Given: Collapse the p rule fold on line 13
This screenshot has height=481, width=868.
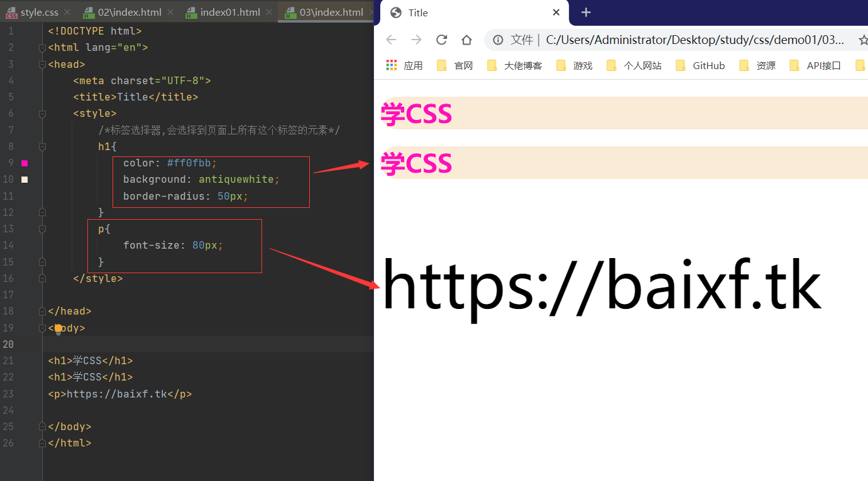Looking at the screenshot, I should click(x=42, y=229).
